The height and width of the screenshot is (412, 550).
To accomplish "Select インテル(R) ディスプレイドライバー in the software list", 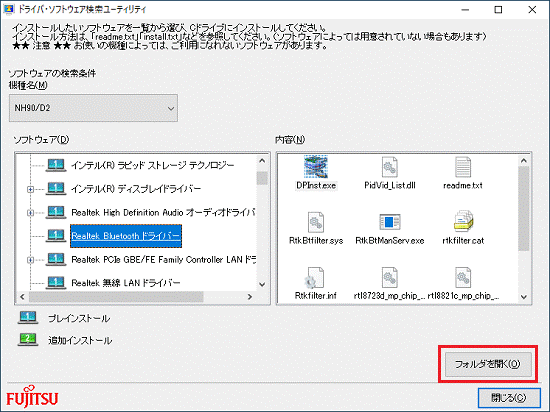I will point(136,189).
